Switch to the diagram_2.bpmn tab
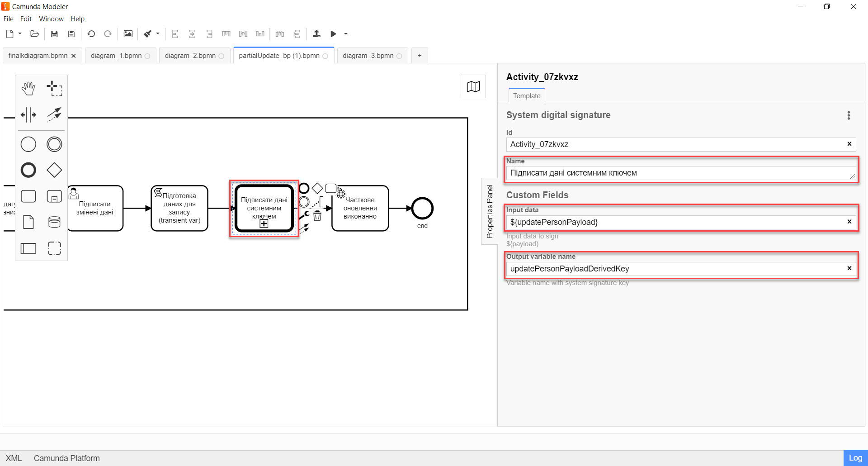The image size is (868, 466). (x=190, y=56)
